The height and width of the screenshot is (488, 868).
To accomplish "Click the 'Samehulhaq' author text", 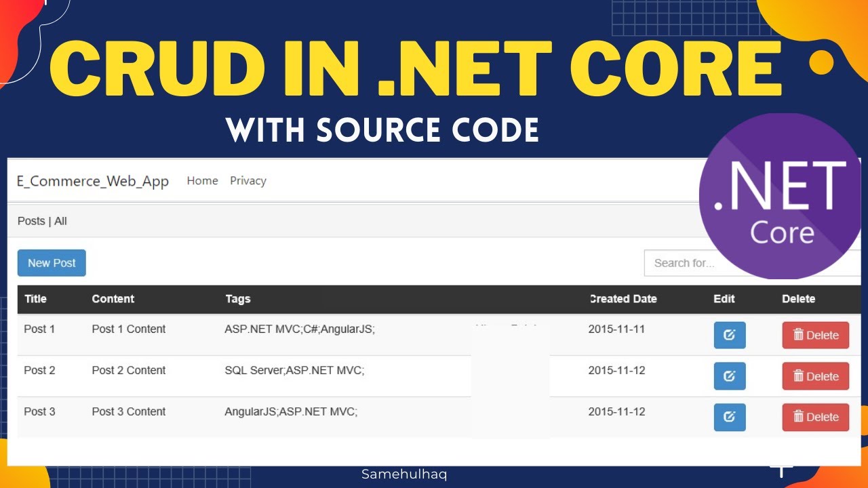I will click(404, 474).
